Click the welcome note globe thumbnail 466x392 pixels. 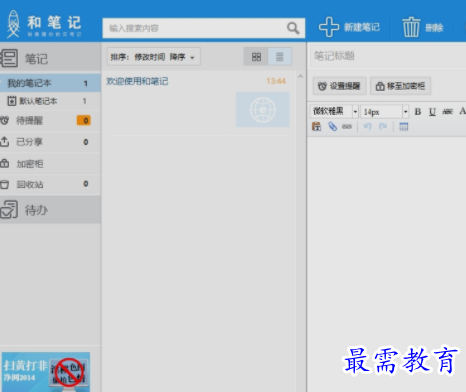click(x=263, y=110)
